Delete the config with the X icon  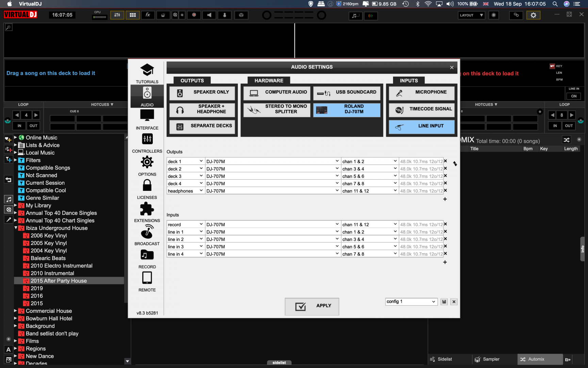click(454, 302)
